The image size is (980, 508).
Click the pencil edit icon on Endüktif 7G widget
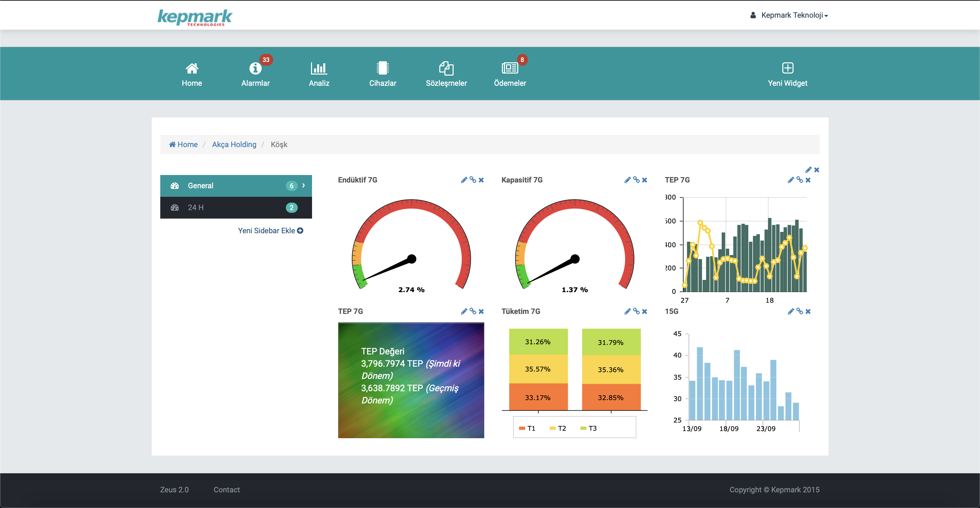[x=464, y=180]
